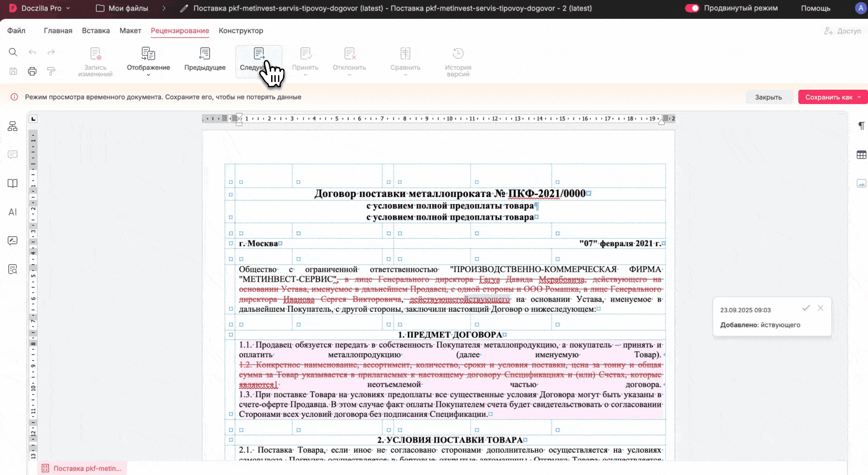Click the Отклонить reject-change icon

coord(350,54)
